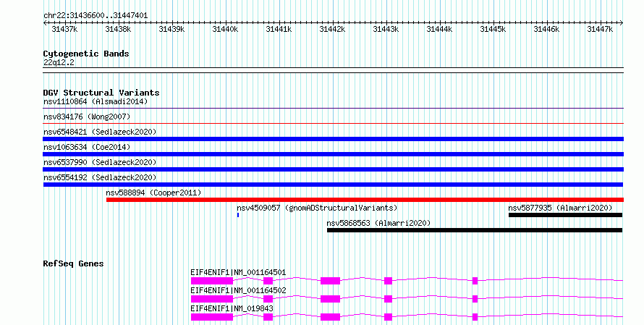Open variant nsv834176 (Wong2007) label
This screenshot has width=644, height=325.
(87, 117)
